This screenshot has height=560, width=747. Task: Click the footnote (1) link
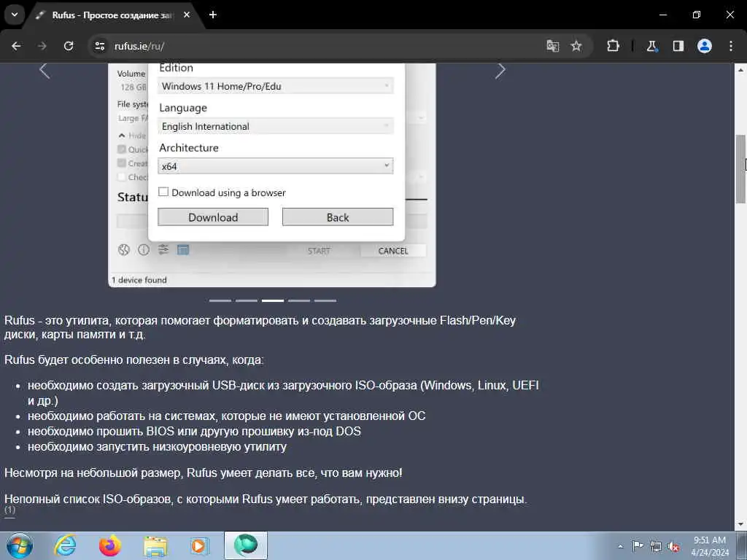[9, 510]
